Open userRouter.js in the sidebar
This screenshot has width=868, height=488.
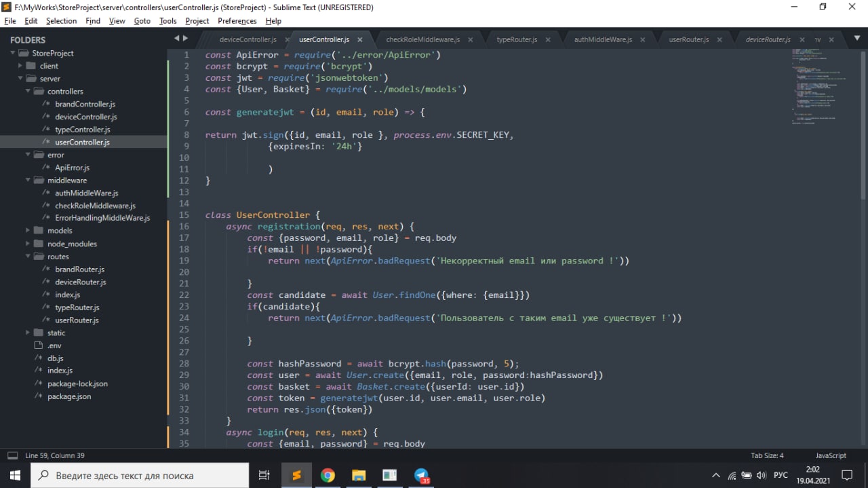[77, 320]
